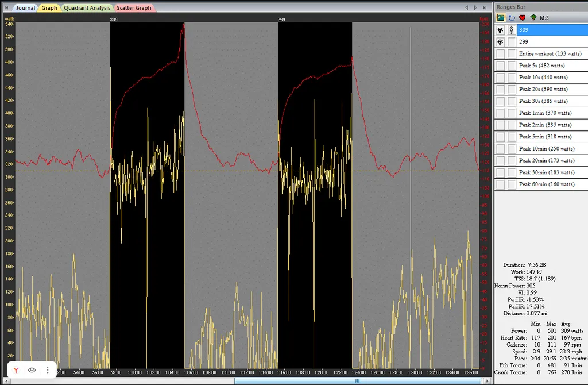
Task: Open the three-dot overlay menu
Action: tap(48, 371)
